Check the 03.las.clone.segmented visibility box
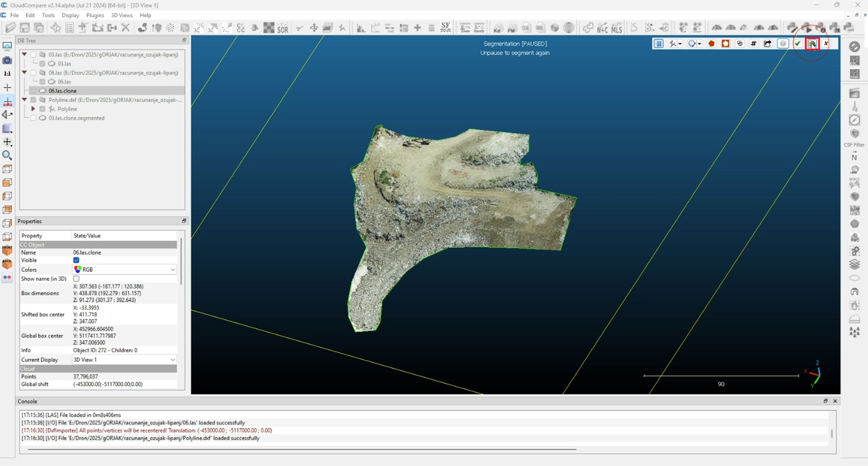 point(34,118)
